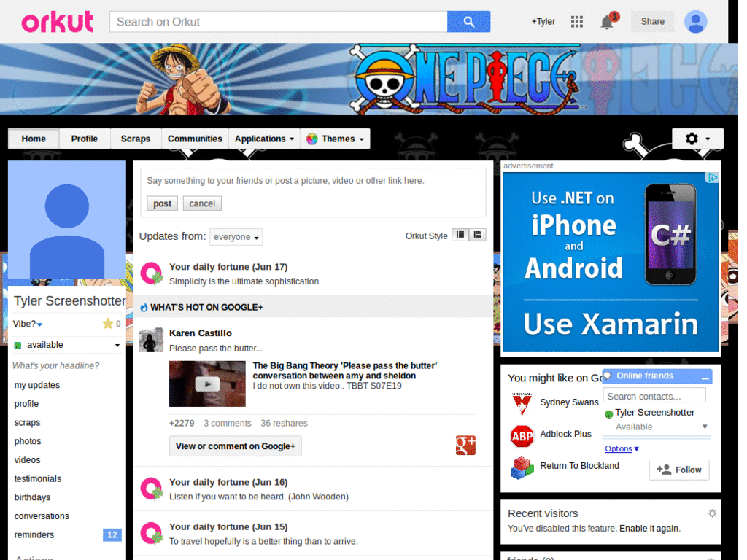Click the Xamarin advertisement banner

tap(611, 262)
